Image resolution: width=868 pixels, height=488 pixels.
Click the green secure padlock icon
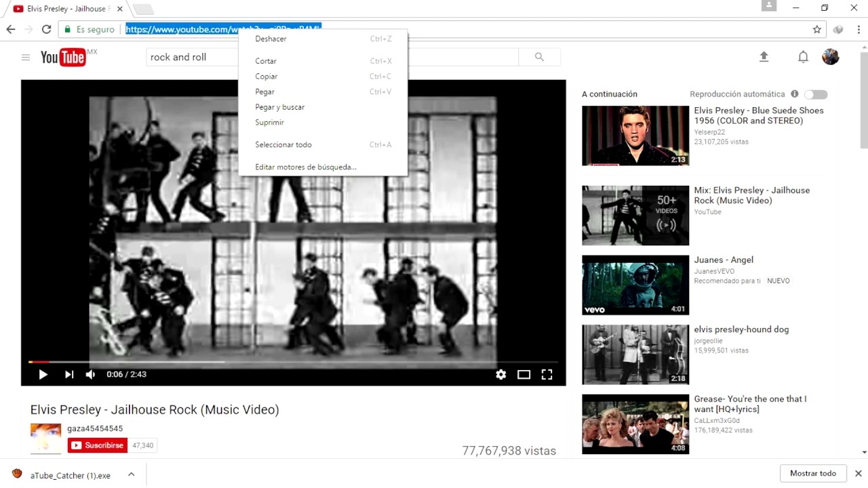coord(67,30)
